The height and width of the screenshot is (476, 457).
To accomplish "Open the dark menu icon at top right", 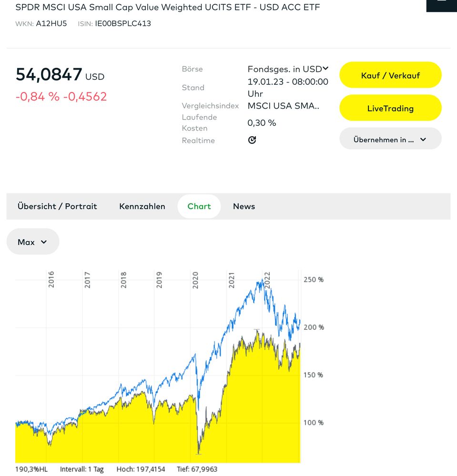I will click(x=442, y=4).
